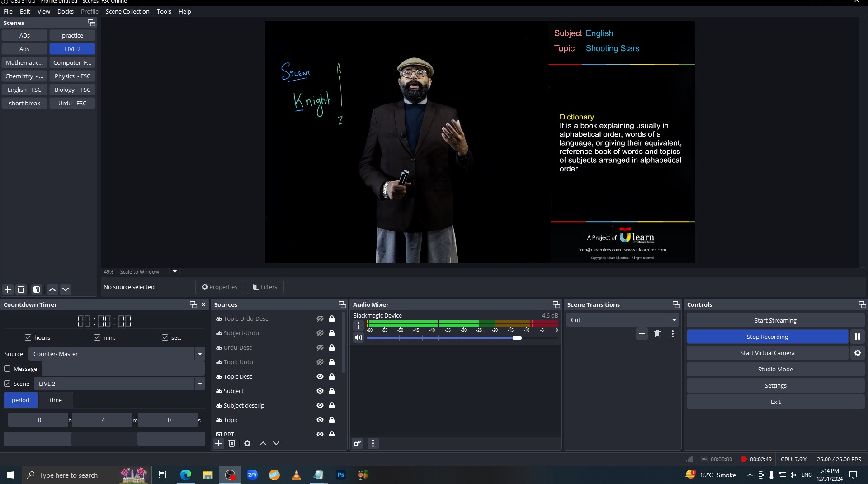Show the Topic-Urdu-Desc source
Viewport: 868px width, 484px height.
click(320, 318)
